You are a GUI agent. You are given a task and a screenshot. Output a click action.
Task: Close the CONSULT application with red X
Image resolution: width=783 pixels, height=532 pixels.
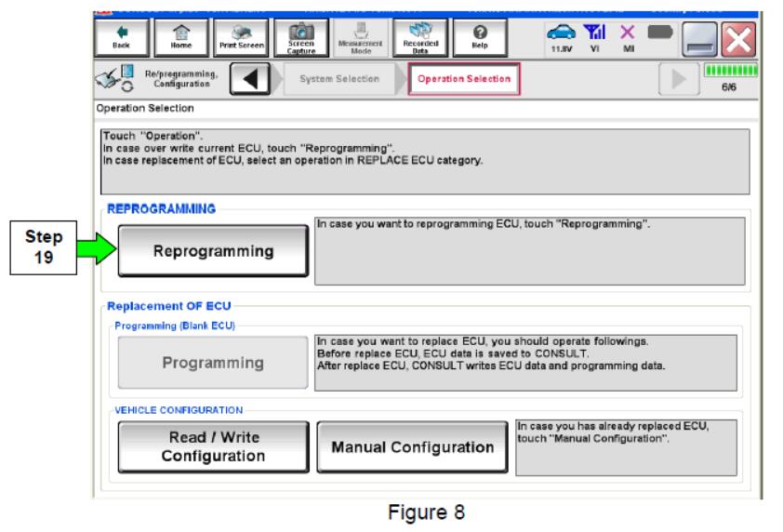(738, 39)
